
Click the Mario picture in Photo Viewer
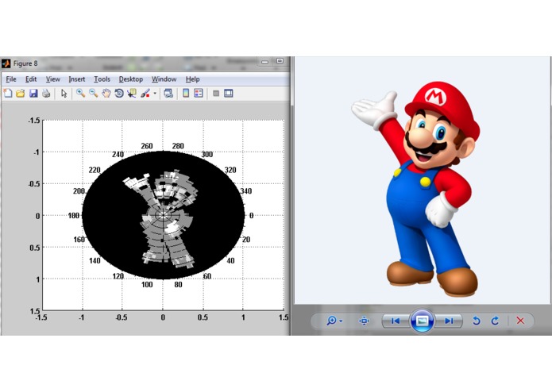(x=415, y=188)
